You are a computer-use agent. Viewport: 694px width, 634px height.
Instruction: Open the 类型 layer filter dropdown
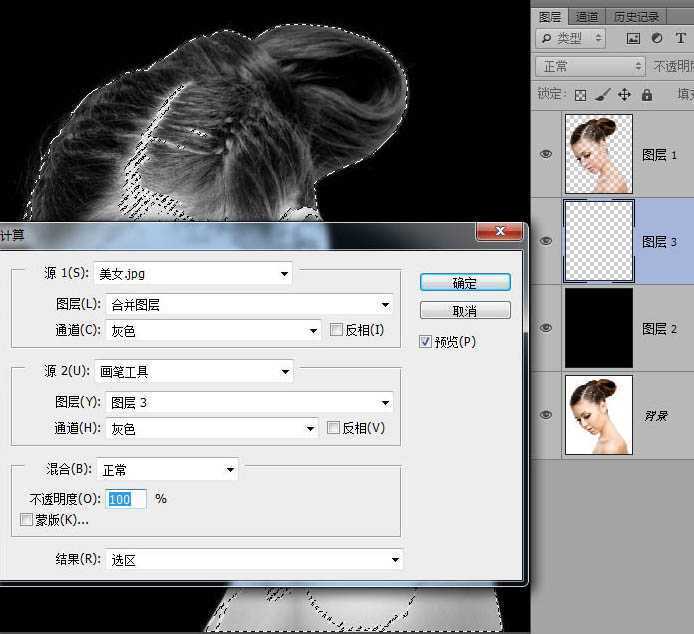pyautogui.click(x=571, y=39)
